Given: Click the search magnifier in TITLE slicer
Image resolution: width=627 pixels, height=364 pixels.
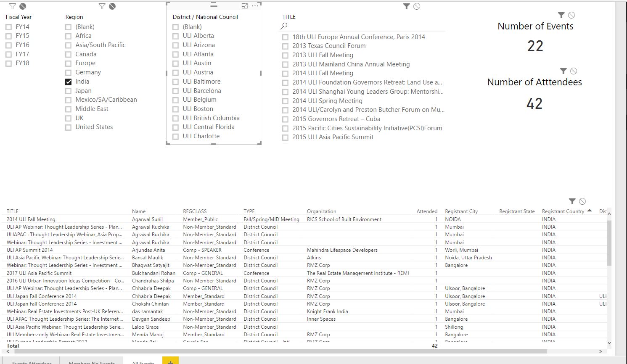Looking at the screenshot, I should pyautogui.click(x=284, y=26).
